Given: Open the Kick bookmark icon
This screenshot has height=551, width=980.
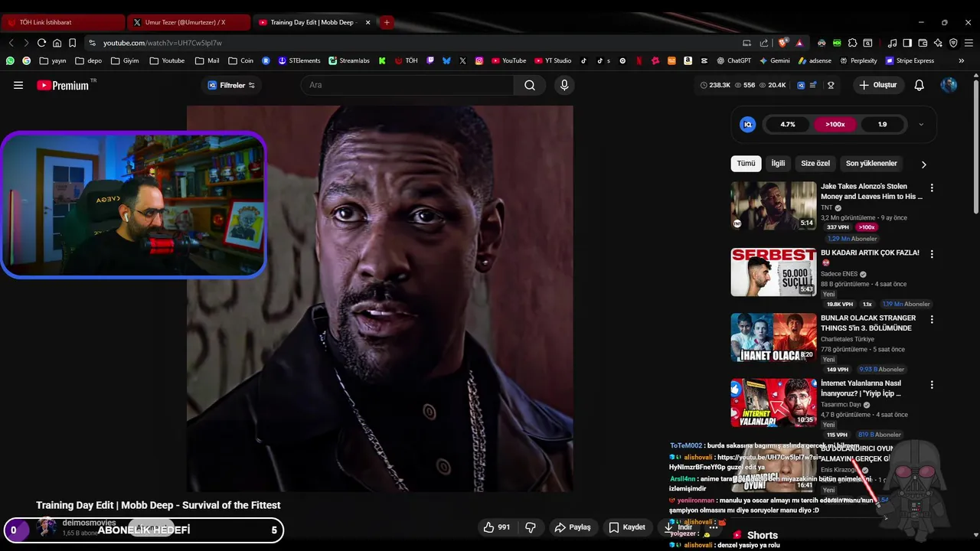Looking at the screenshot, I should pyautogui.click(x=382, y=60).
